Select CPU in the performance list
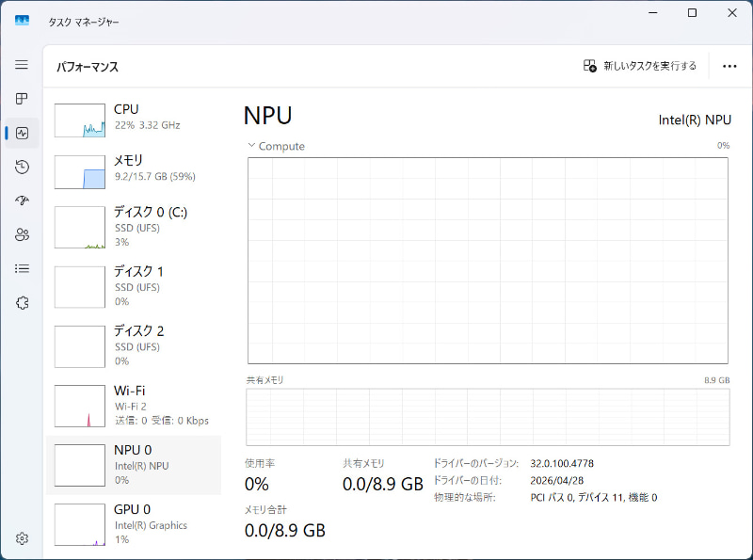 (x=134, y=120)
